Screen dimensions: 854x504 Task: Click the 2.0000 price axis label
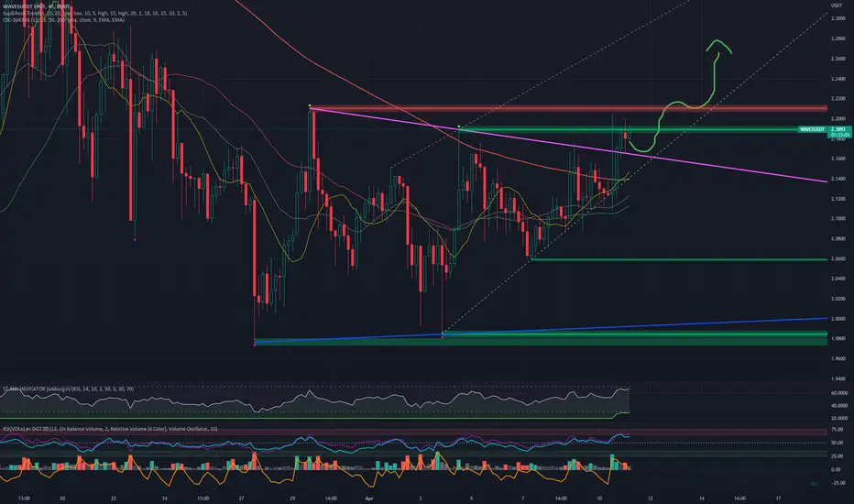coord(838,319)
